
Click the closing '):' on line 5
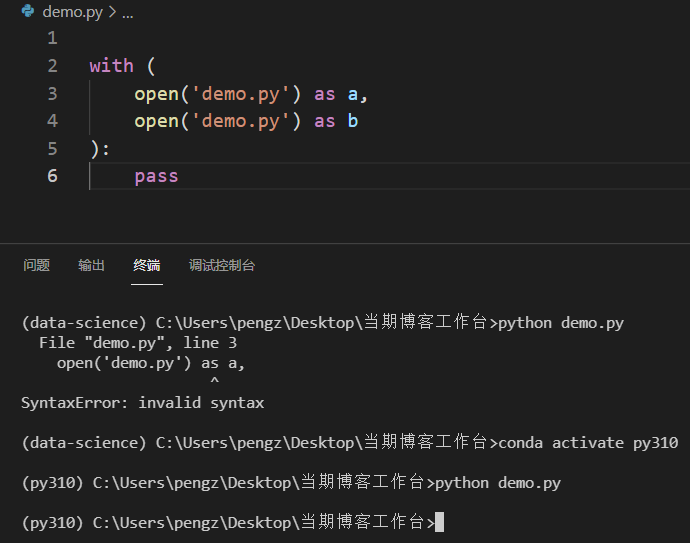[100, 149]
